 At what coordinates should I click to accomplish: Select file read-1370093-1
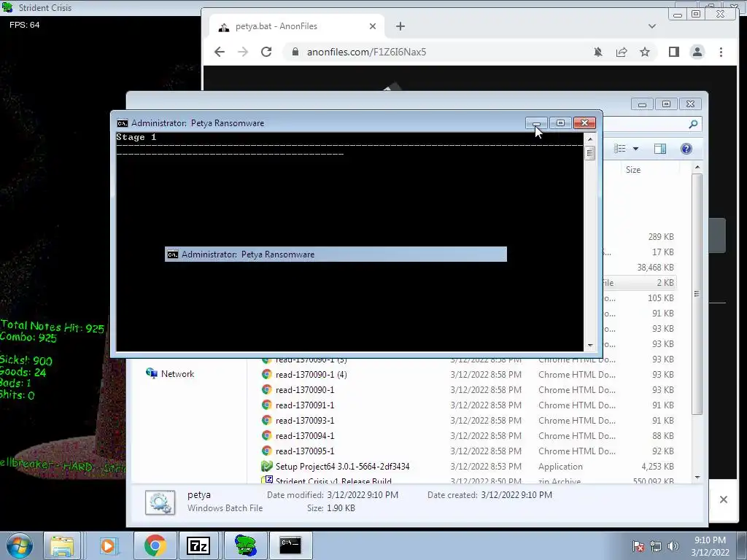coord(305,420)
